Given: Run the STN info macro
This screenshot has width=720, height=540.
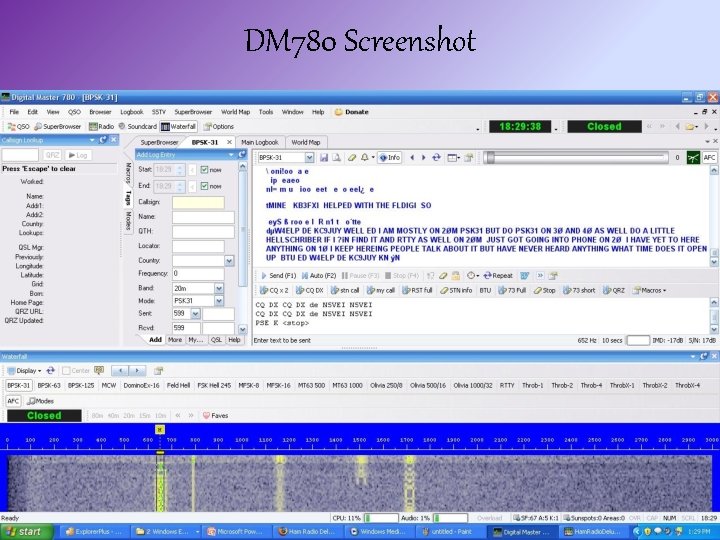Looking at the screenshot, I should 456,290.
